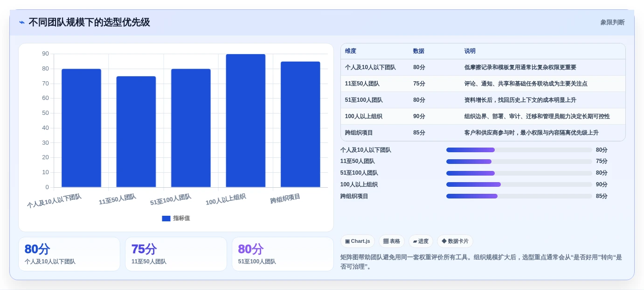Image resolution: width=644 pixels, height=290 pixels.
Task: Click the lightning icon beside the title
Action: pos(21,22)
